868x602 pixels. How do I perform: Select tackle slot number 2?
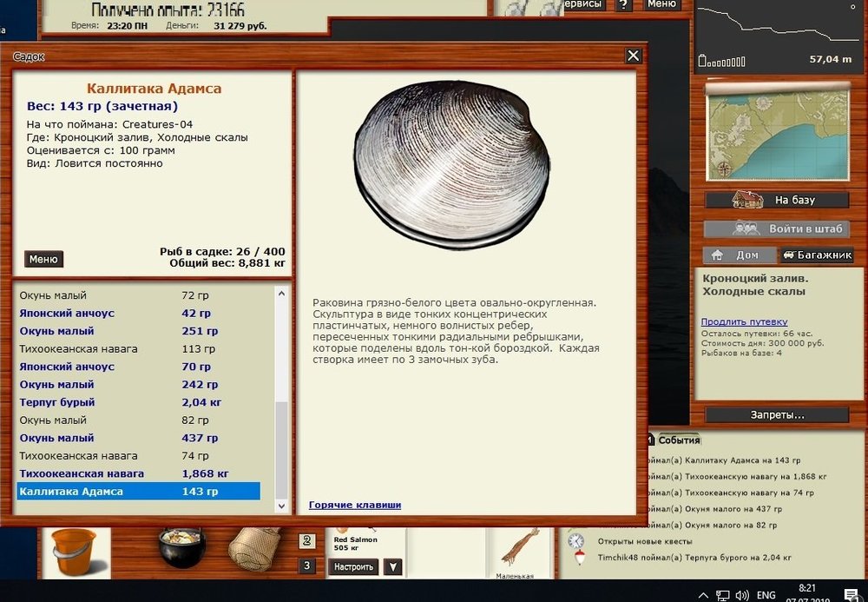coord(307,541)
